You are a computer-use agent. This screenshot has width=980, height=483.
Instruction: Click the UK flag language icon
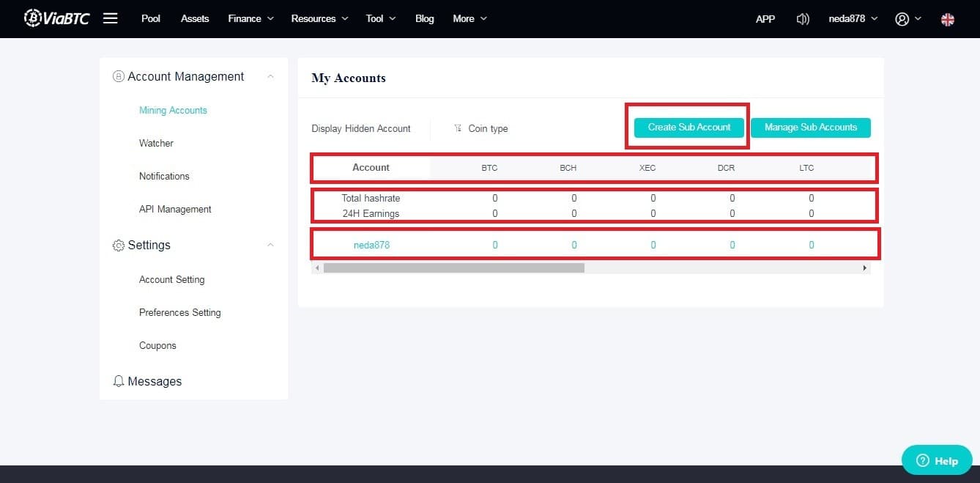click(x=948, y=20)
